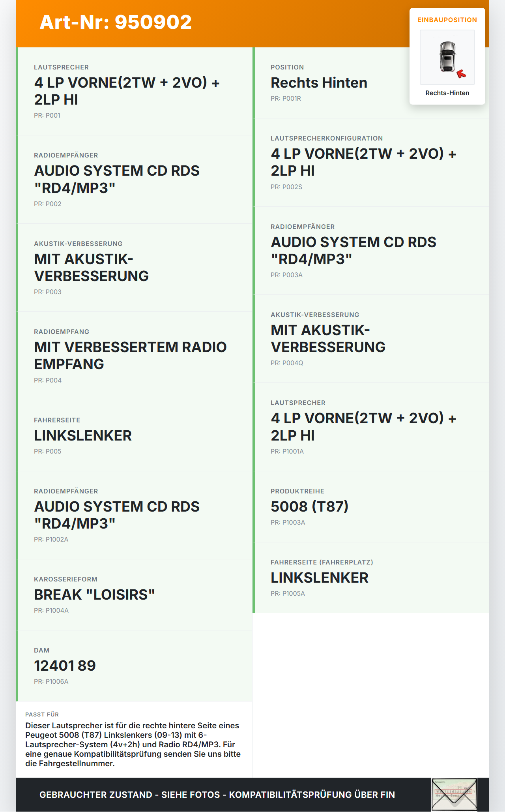This screenshot has height=812, width=505.
Task: Select the PR: P002 Radioempfänger entry
Action: (x=134, y=179)
